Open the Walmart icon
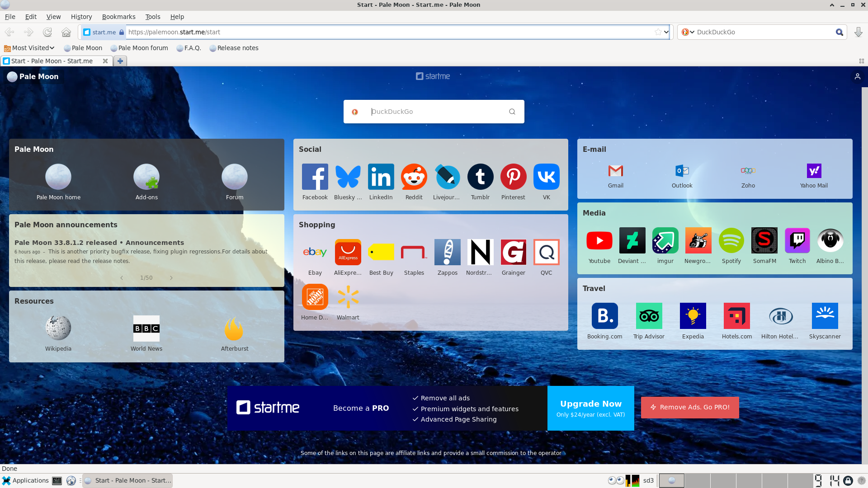The width and height of the screenshot is (868, 488). (x=348, y=297)
